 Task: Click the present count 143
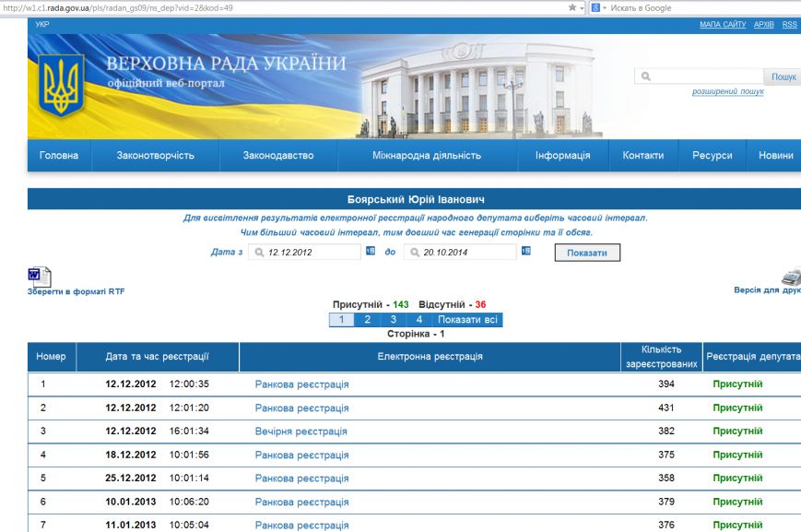(x=400, y=304)
